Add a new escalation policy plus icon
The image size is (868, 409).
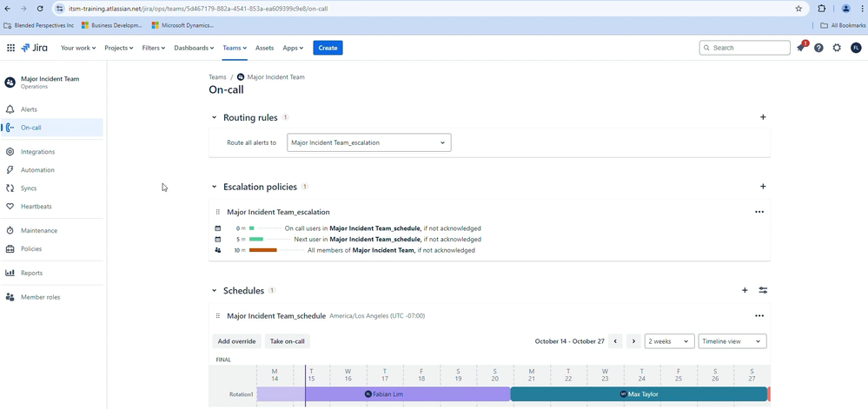(x=763, y=187)
